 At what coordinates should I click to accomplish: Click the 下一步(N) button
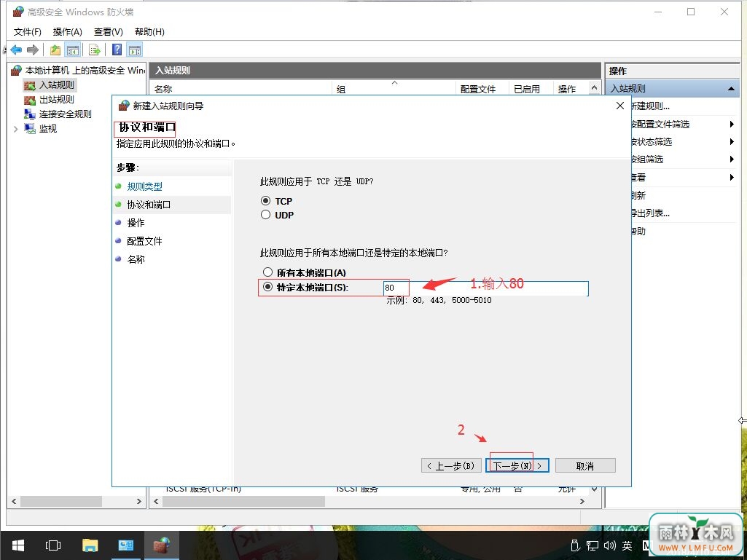click(x=517, y=466)
